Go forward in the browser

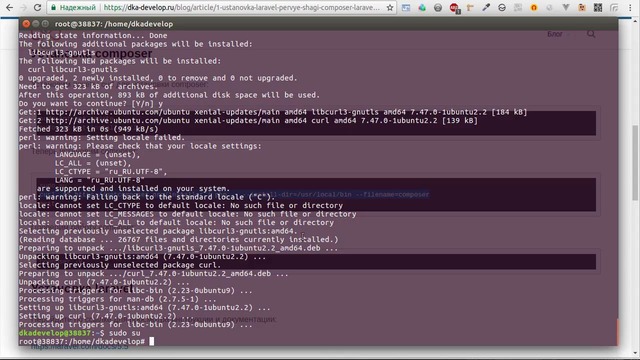tap(23, 7)
